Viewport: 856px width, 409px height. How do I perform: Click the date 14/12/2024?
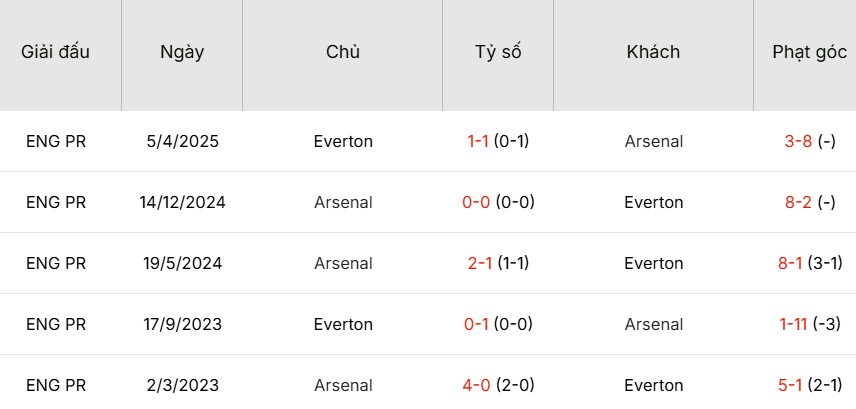click(182, 202)
